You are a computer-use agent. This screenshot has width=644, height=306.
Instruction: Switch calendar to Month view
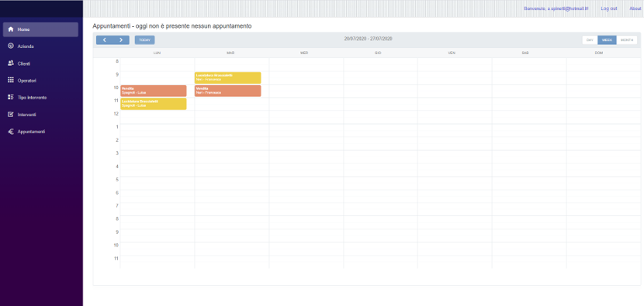coord(627,40)
